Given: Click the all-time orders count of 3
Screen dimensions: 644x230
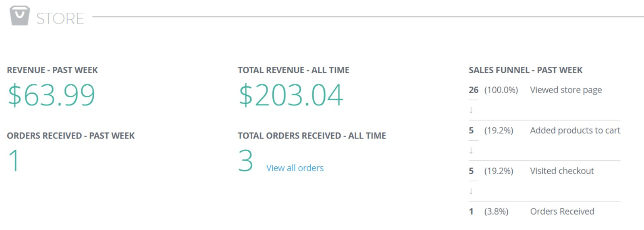Looking at the screenshot, I should (x=245, y=161).
